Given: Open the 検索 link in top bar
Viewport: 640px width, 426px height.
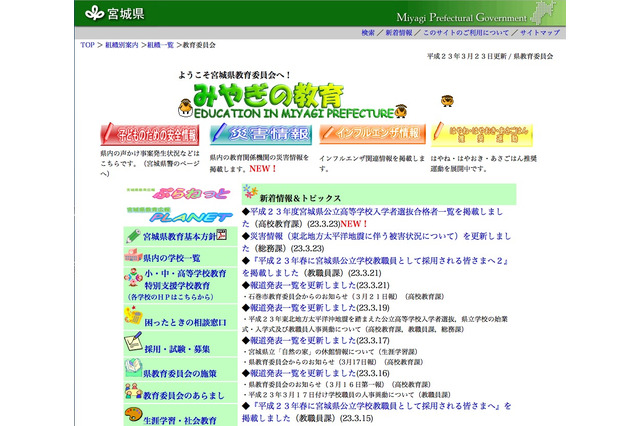Looking at the screenshot, I should pyautogui.click(x=368, y=33).
